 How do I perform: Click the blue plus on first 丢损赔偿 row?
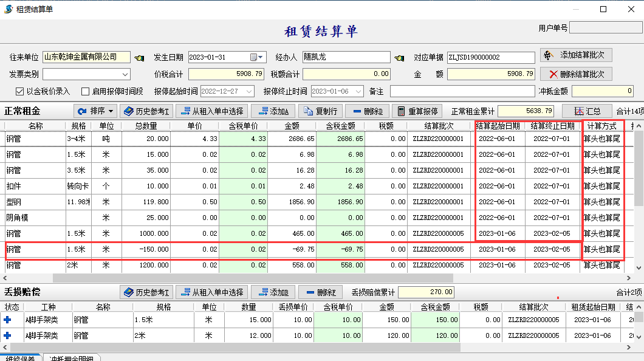pyautogui.click(x=8, y=320)
